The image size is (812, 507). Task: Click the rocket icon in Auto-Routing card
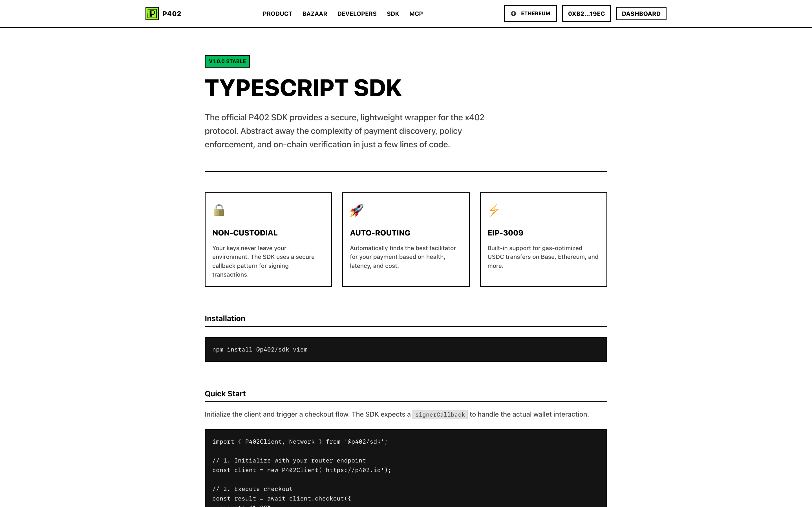click(x=356, y=210)
